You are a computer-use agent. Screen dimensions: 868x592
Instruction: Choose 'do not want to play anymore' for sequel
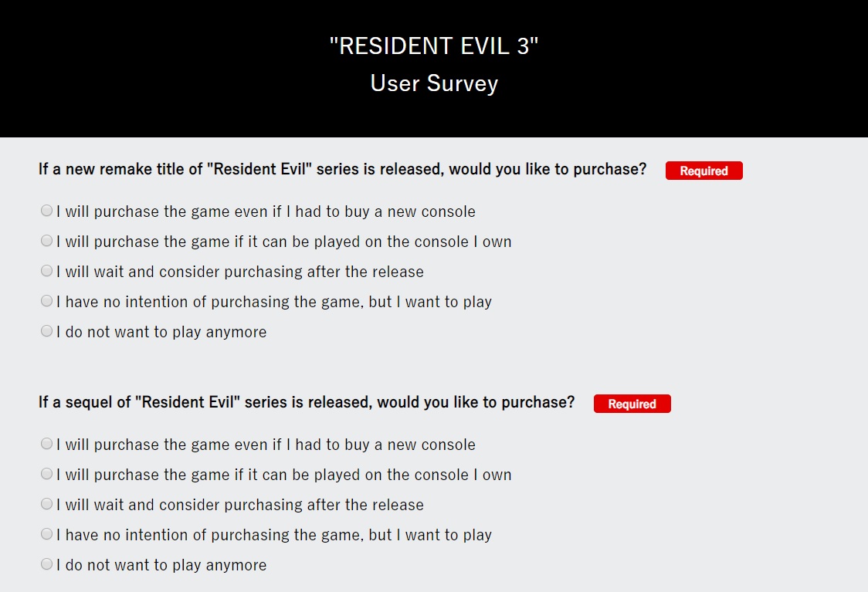point(47,564)
